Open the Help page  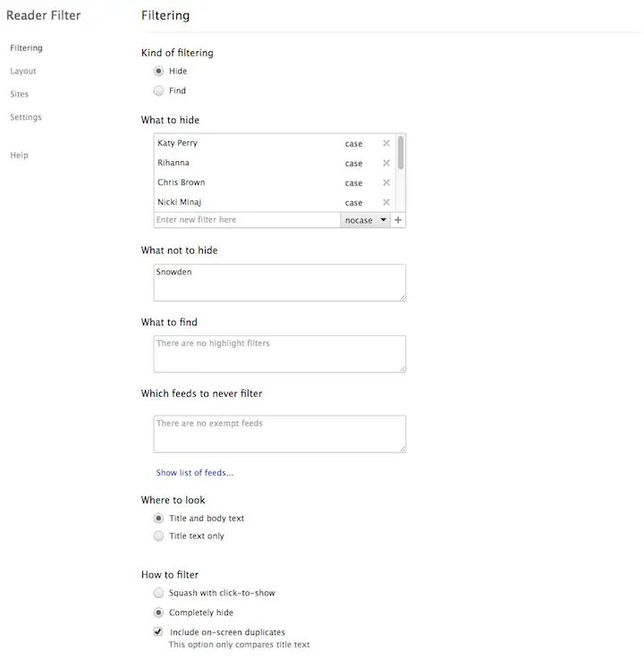19,155
